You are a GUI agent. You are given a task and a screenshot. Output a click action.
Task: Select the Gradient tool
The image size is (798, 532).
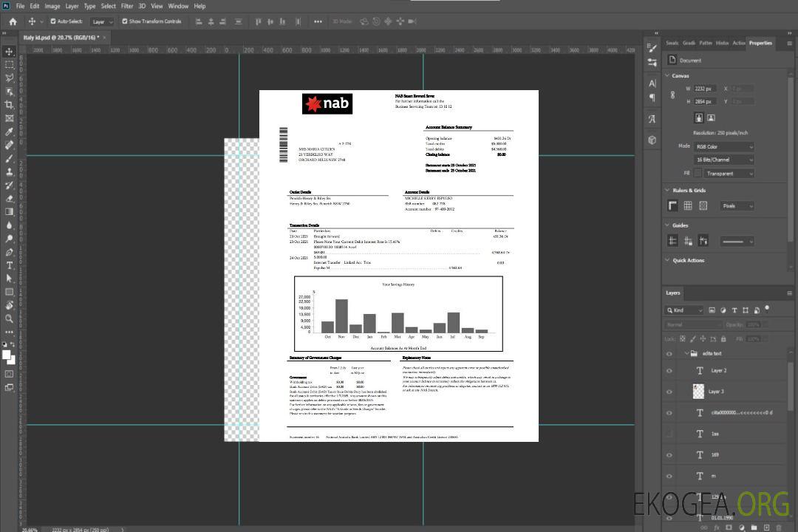(9, 212)
